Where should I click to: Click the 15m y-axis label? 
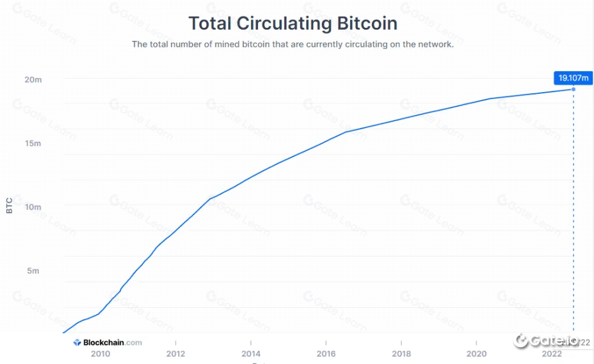click(33, 143)
